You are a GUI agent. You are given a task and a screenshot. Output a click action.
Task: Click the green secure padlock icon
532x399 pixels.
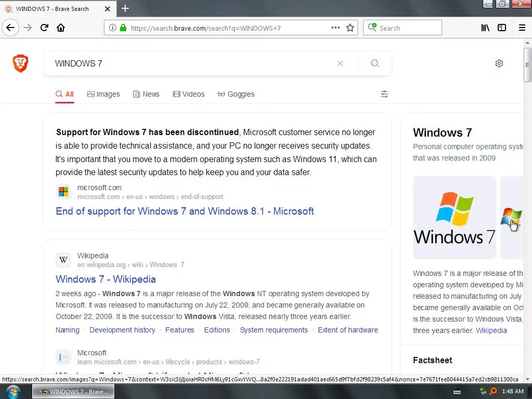point(123,28)
